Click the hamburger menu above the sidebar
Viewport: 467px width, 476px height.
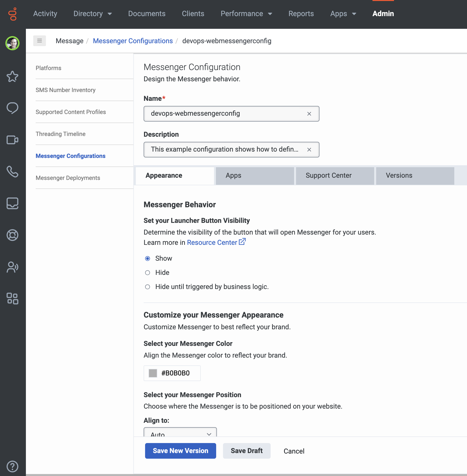40,41
